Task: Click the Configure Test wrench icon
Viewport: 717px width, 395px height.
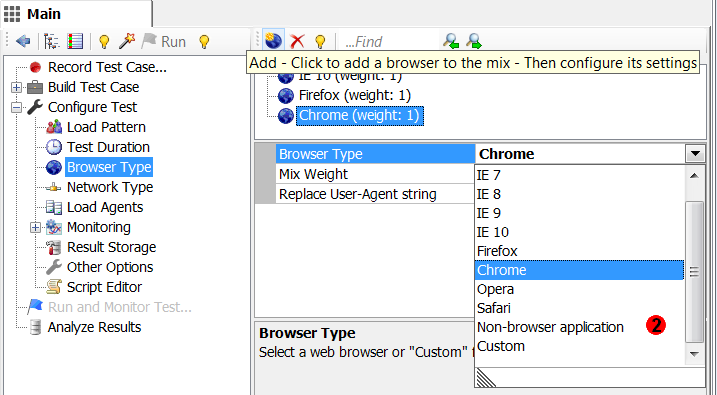Action: point(35,107)
